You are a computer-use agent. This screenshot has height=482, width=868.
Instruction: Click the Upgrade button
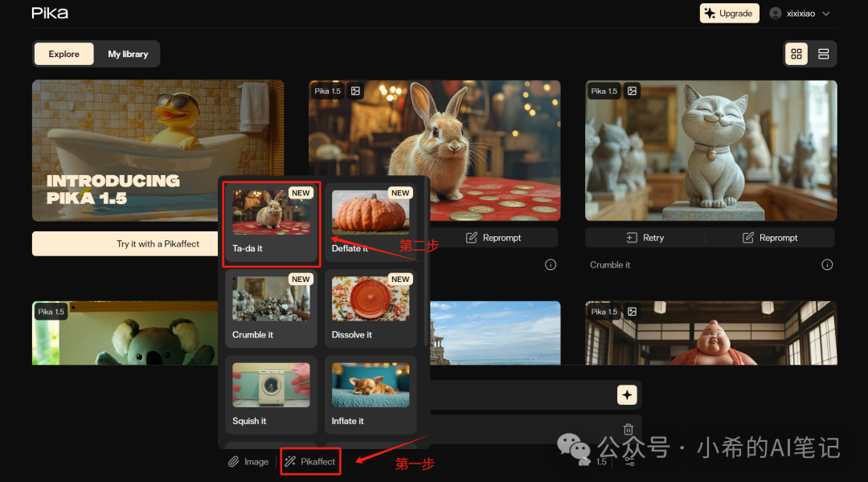click(x=729, y=14)
